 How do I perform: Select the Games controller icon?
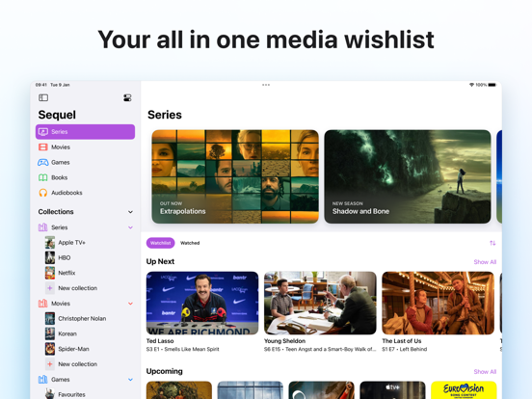tap(43, 162)
